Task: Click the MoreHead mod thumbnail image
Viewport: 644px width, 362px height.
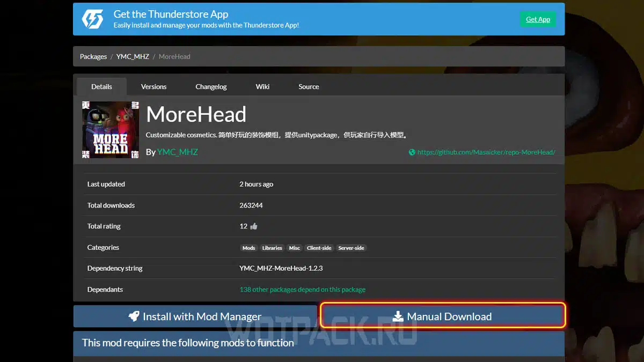Action: click(111, 130)
